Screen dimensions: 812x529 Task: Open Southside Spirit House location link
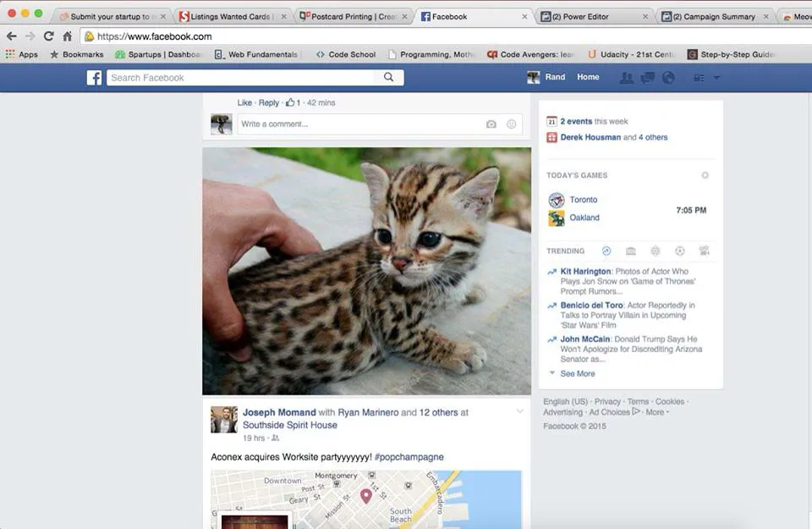point(290,425)
